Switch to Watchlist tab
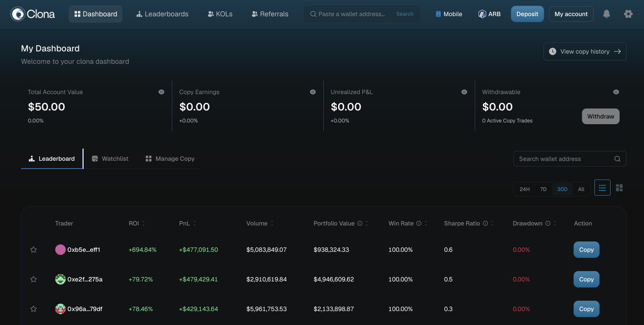Screen dimensions: 644x325 coord(110,159)
